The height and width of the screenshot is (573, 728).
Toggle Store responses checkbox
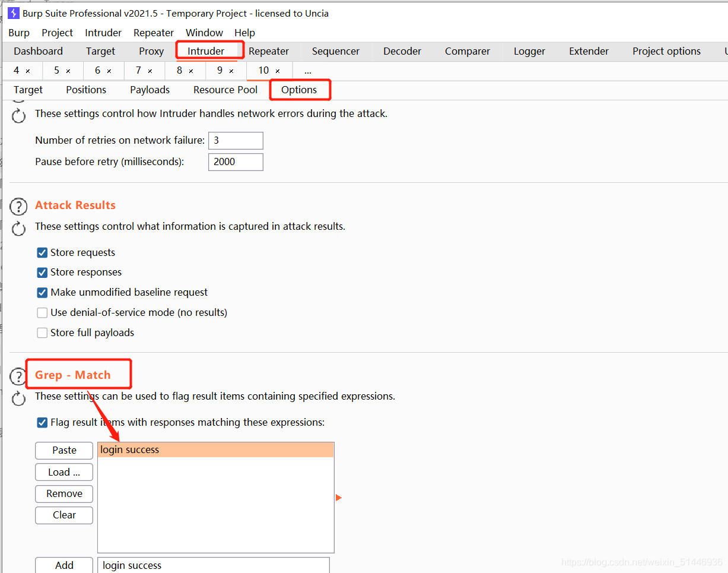click(42, 273)
